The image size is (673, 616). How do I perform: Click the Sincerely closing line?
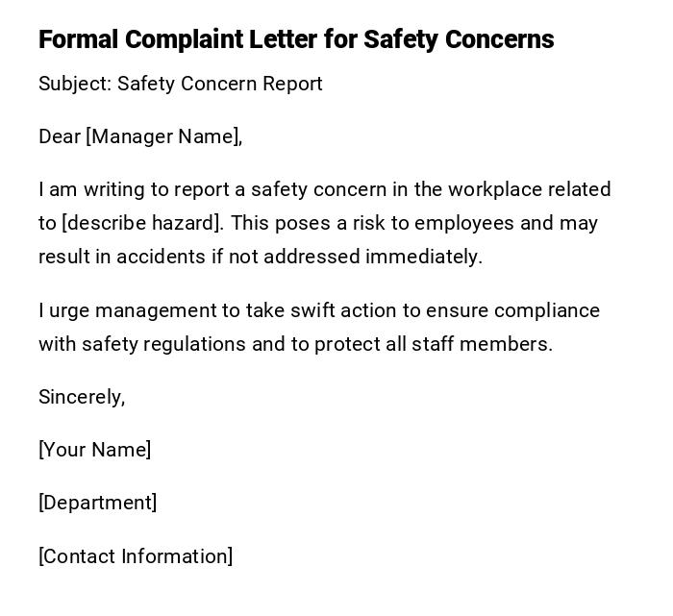pyautogui.click(x=82, y=397)
